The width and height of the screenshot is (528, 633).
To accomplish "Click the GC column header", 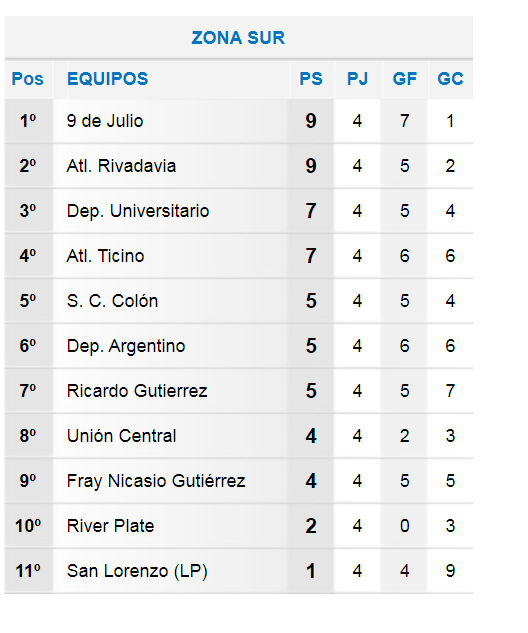I will pos(450,79).
